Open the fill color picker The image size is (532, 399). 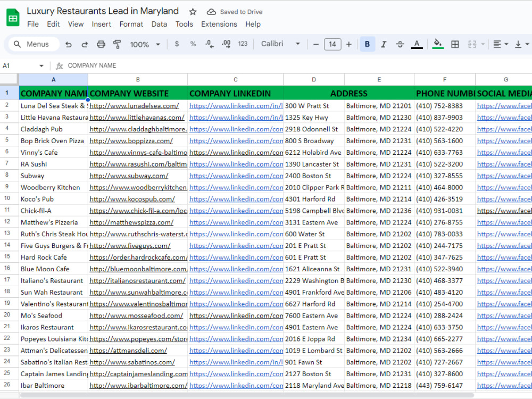coord(438,44)
